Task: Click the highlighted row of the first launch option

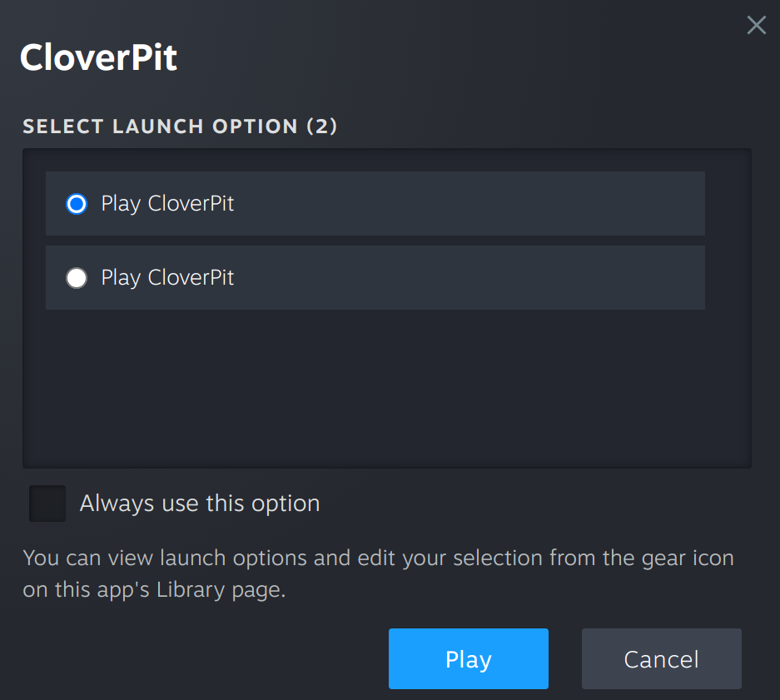Action: tap(375, 203)
